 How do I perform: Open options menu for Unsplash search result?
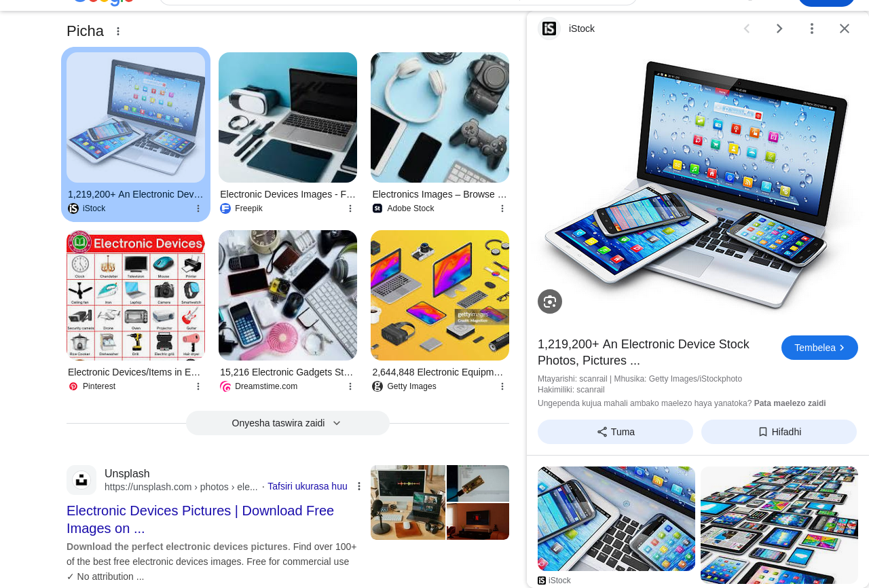(359, 486)
